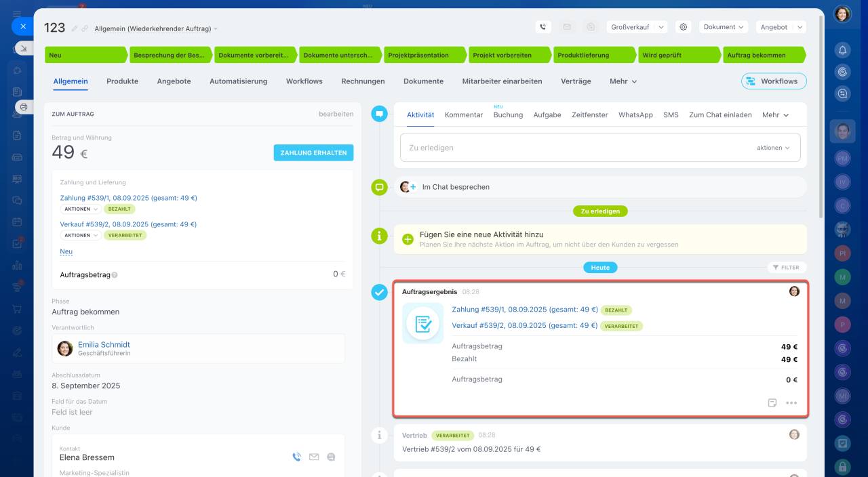Click Auftragsbetrag help question mark icon

[115, 275]
